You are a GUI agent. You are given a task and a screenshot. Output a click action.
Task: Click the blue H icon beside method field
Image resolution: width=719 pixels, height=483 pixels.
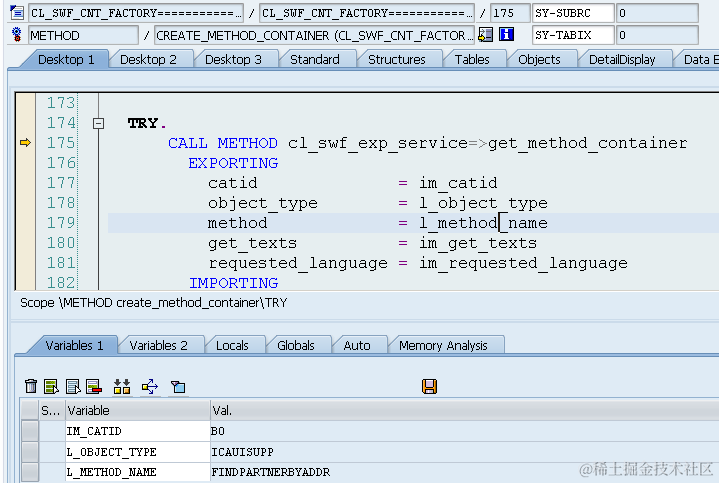[506, 34]
